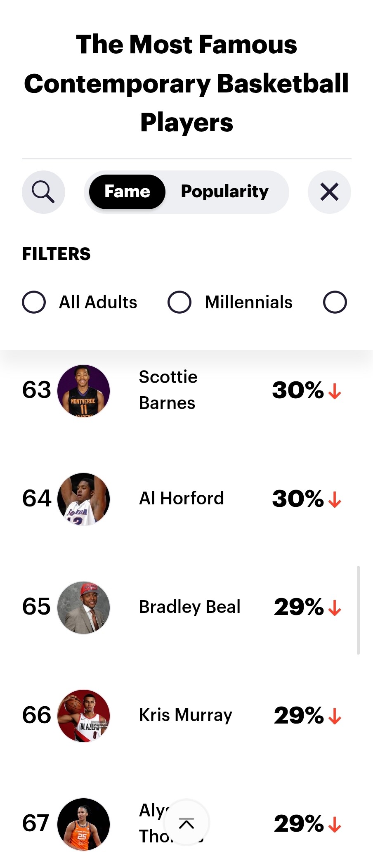The width and height of the screenshot is (373, 868).
Task: Click the red down arrow beside Bradley Beal
Action: pyautogui.click(x=335, y=608)
